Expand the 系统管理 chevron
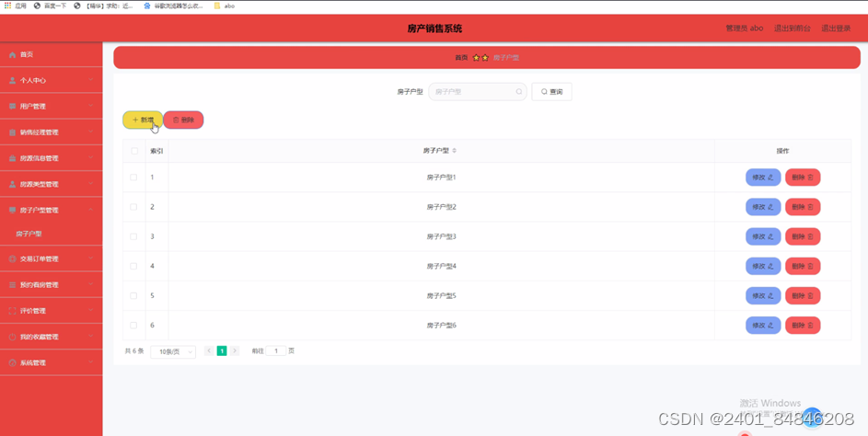This screenshot has width=868, height=436. coord(91,363)
